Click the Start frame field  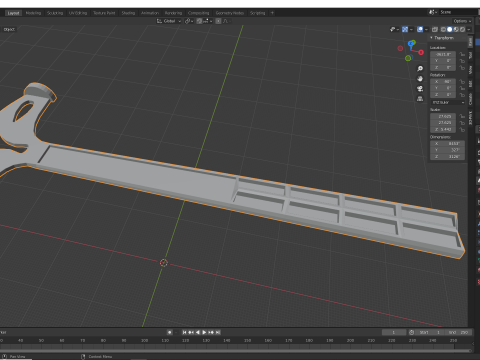(x=430, y=332)
